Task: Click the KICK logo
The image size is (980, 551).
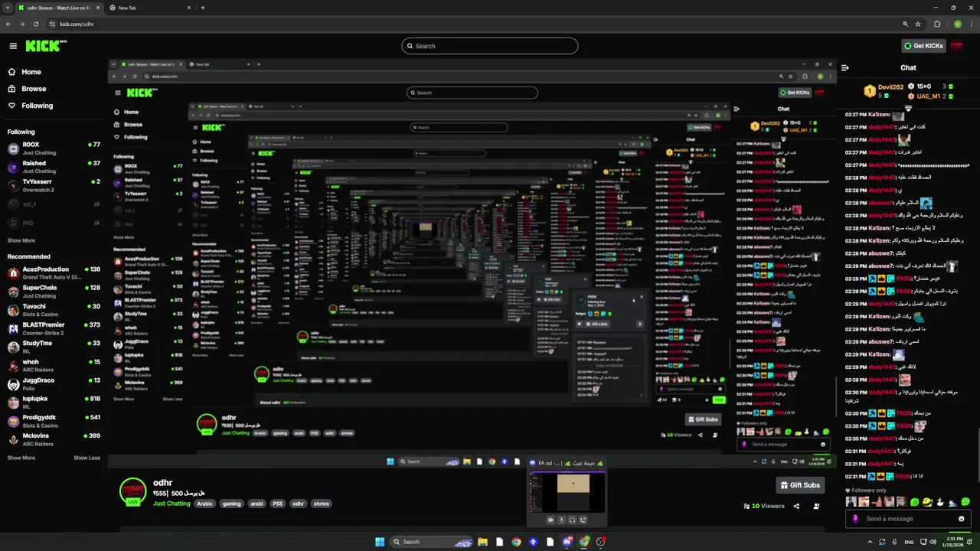Action: (45, 46)
